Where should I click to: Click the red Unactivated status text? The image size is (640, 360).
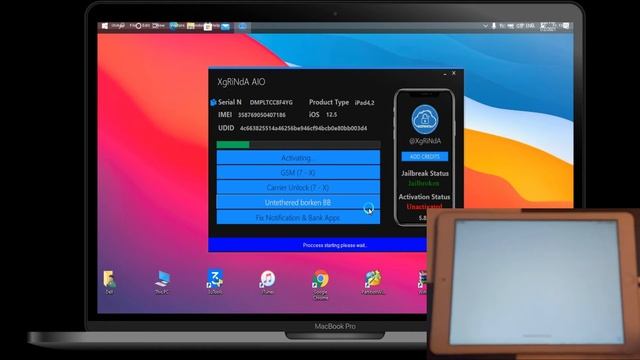pyautogui.click(x=424, y=207)
